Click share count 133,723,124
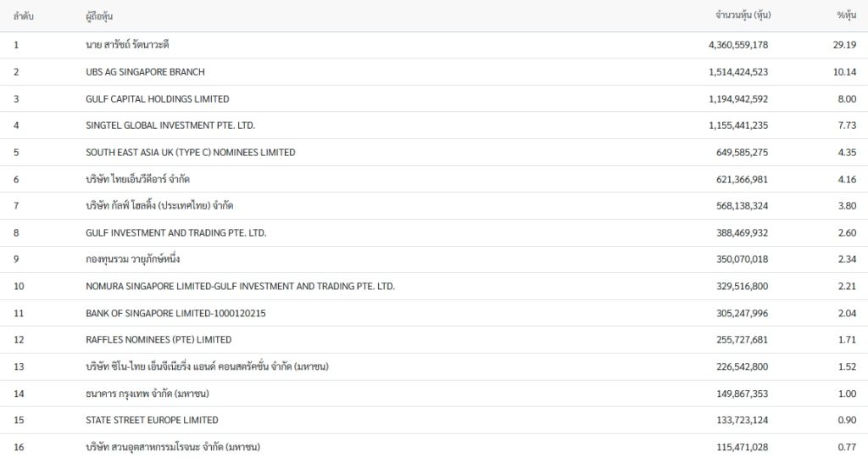Image resolution: width=868 pixels, height=458 pixels. [742, 421]
